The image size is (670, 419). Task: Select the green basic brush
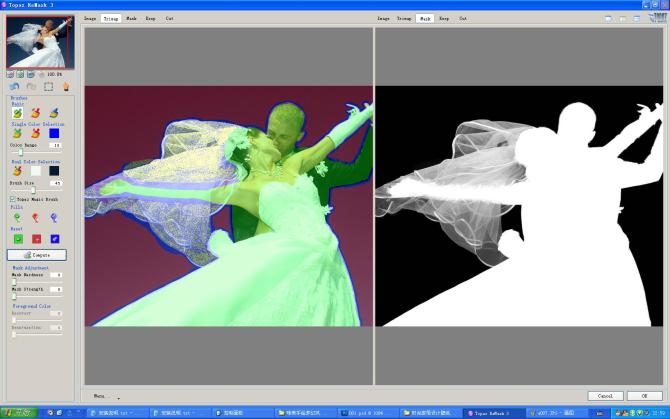(x=17, y=113)
